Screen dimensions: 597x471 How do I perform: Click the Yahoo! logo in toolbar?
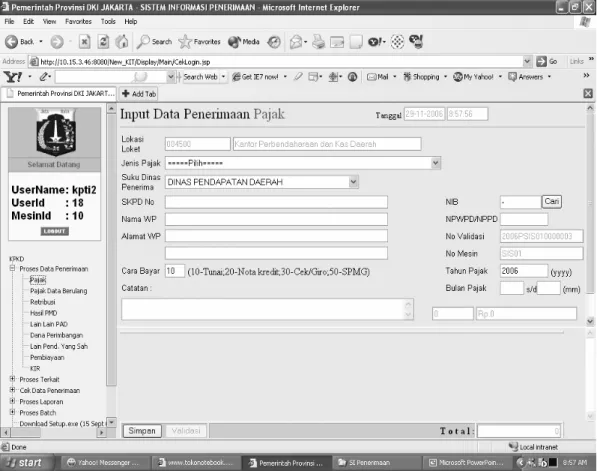coord(13,77)
